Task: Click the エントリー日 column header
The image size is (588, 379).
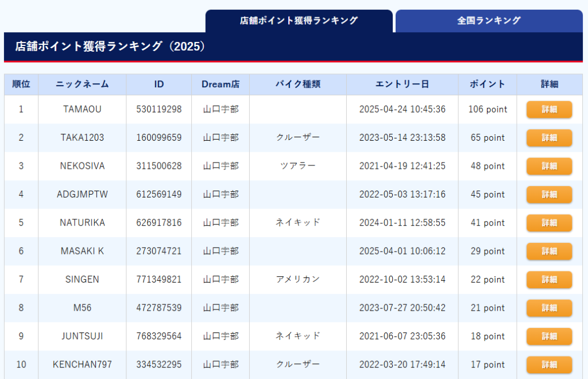Action: click(403, 84)
